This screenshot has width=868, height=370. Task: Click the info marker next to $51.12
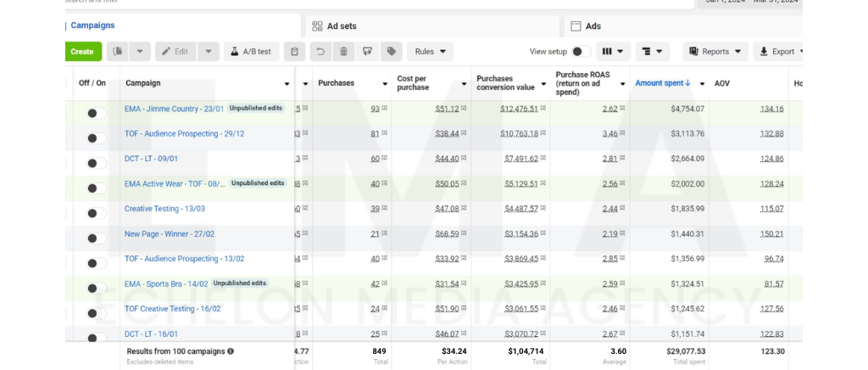pos(464,109)
